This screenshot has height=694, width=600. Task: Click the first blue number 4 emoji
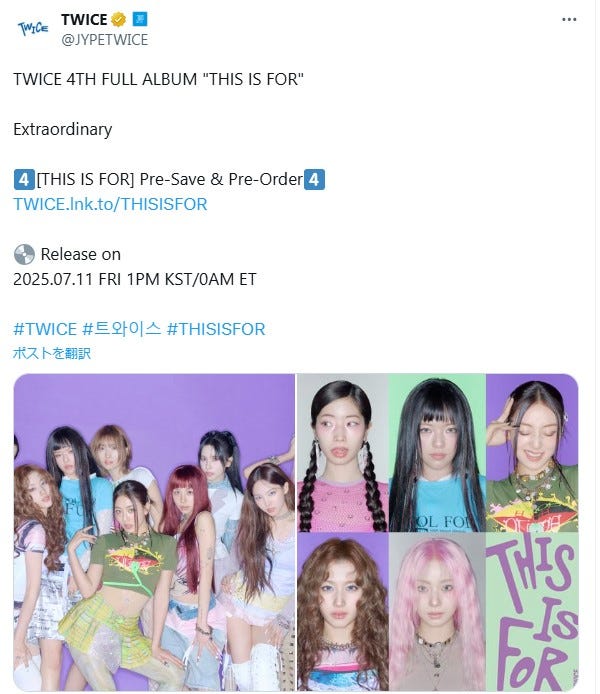click(x=24, y=180)
